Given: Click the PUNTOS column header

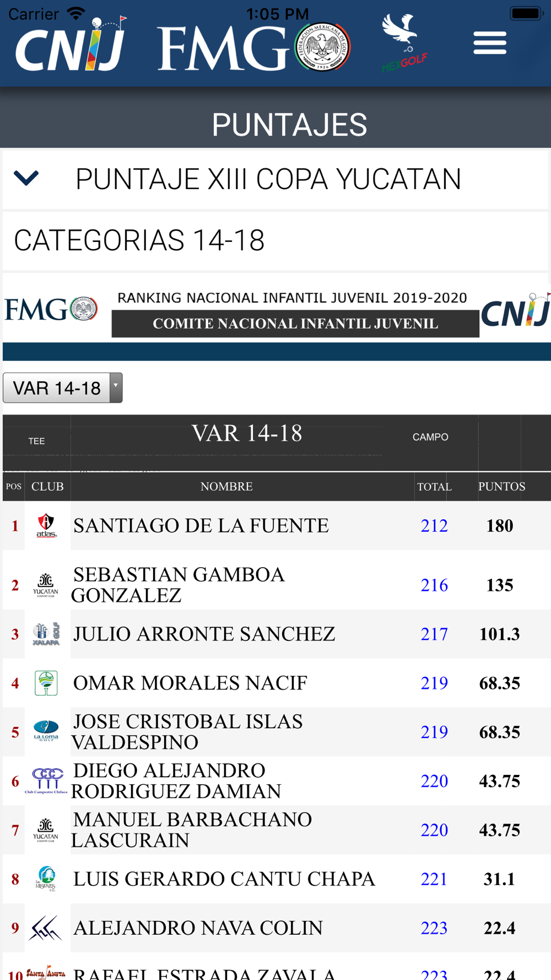Looking at the screenshot, I should 501,487.
